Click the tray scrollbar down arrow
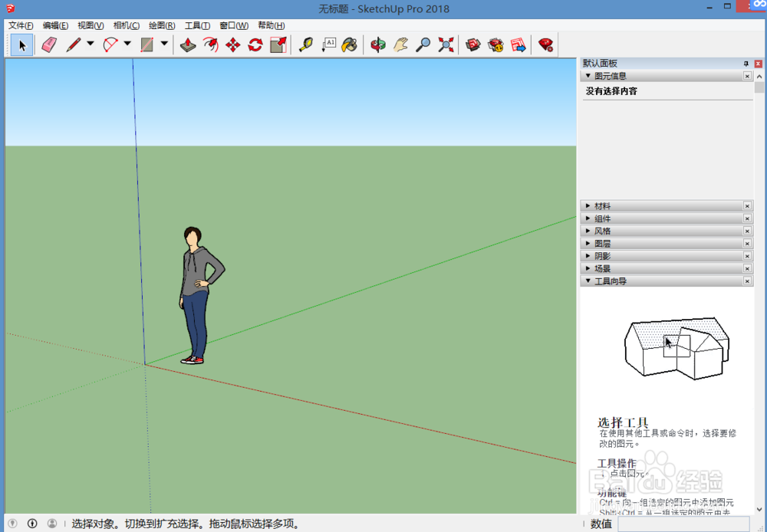 tap(759, 508)
